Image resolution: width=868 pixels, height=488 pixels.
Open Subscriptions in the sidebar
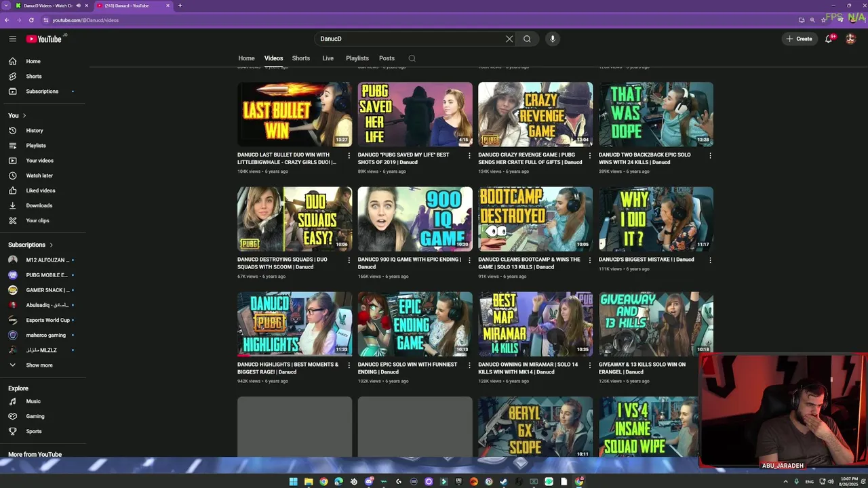click(x=45, y=91)
